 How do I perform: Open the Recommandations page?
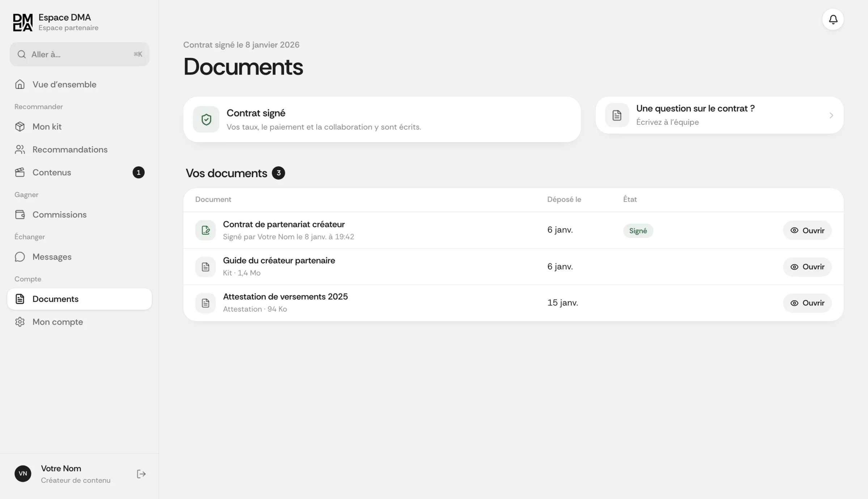[80, 149]
